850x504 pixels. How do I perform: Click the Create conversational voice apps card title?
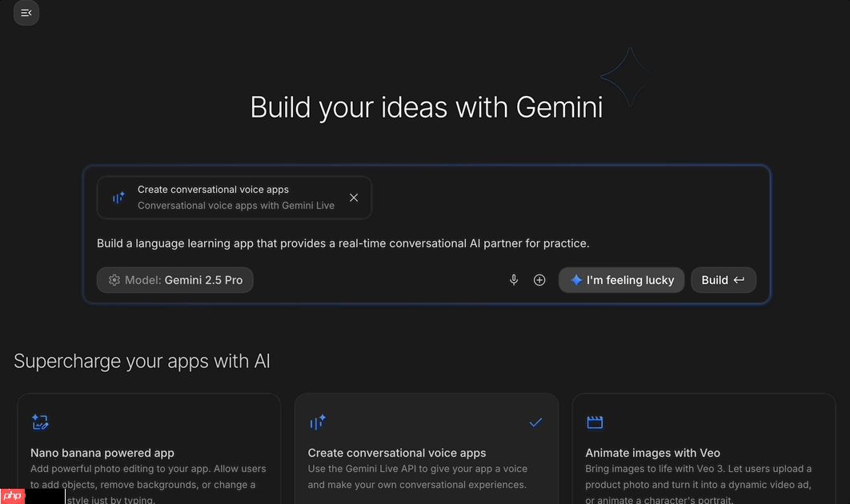397,453
